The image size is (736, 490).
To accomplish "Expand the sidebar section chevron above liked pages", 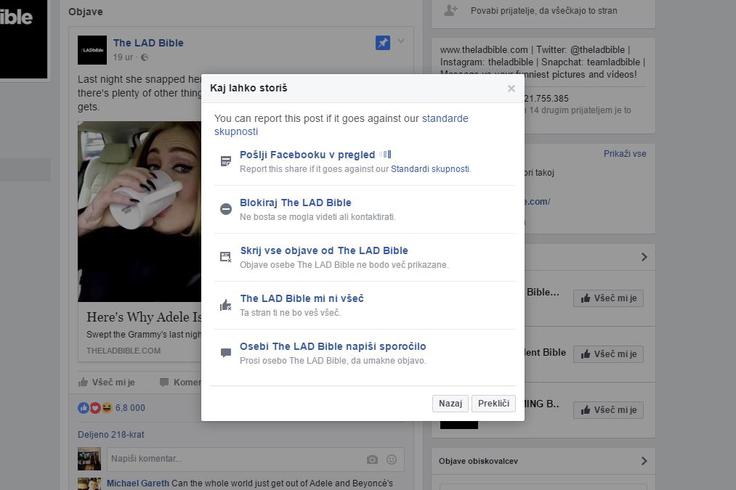I will click(x=644, y=257).
